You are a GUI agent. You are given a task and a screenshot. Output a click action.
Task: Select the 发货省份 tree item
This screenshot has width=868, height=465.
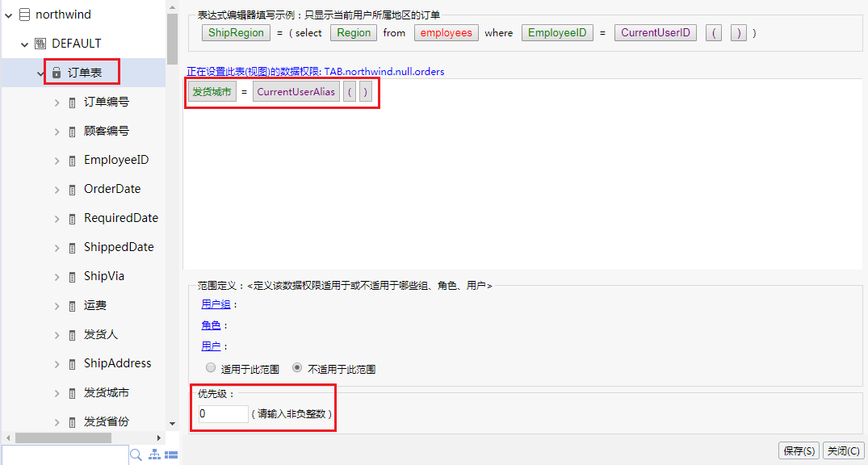[x=107, y=421]
